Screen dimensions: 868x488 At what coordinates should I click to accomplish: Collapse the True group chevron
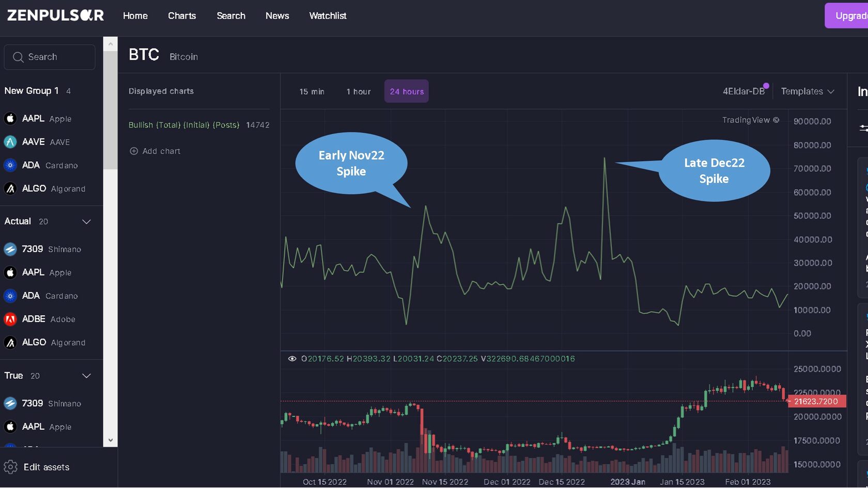[x=86, y=376]
